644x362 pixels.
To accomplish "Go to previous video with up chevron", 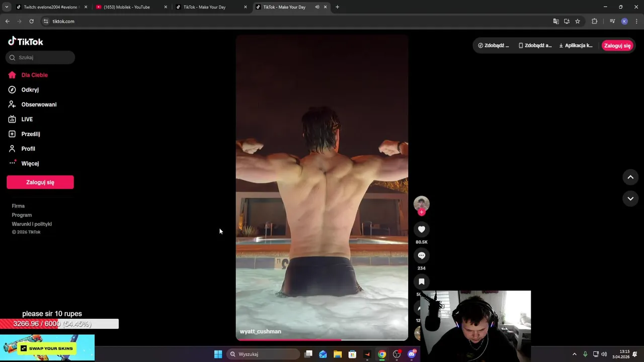I will [630, 177].
